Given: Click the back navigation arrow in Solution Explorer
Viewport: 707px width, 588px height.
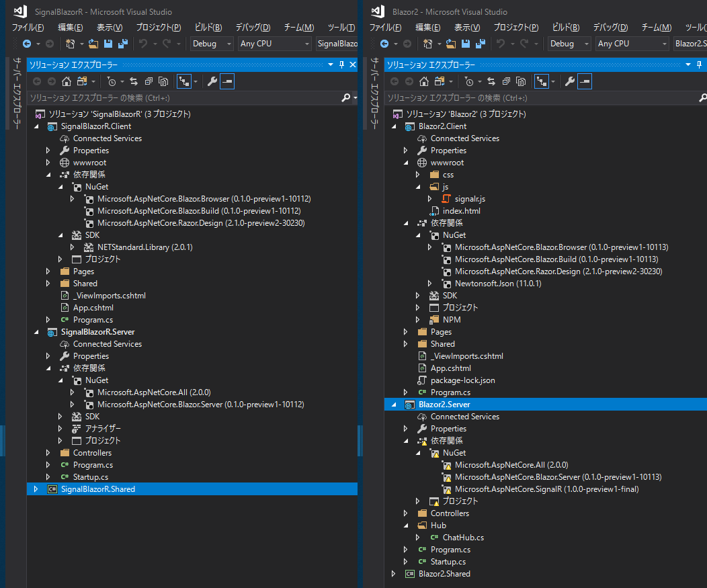Looking at the screenshot, I should click(37, 81).
